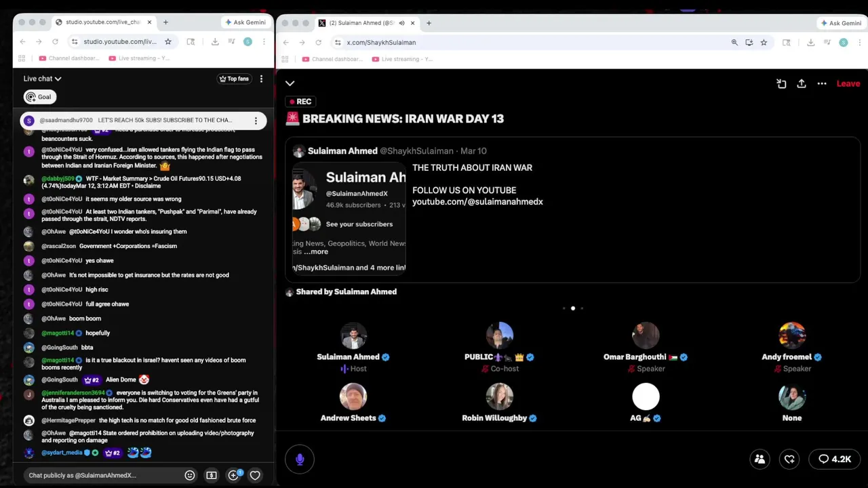Open the AG listener avatar
The height and width of the screenshot is (488, 868).
pos(646,396)
